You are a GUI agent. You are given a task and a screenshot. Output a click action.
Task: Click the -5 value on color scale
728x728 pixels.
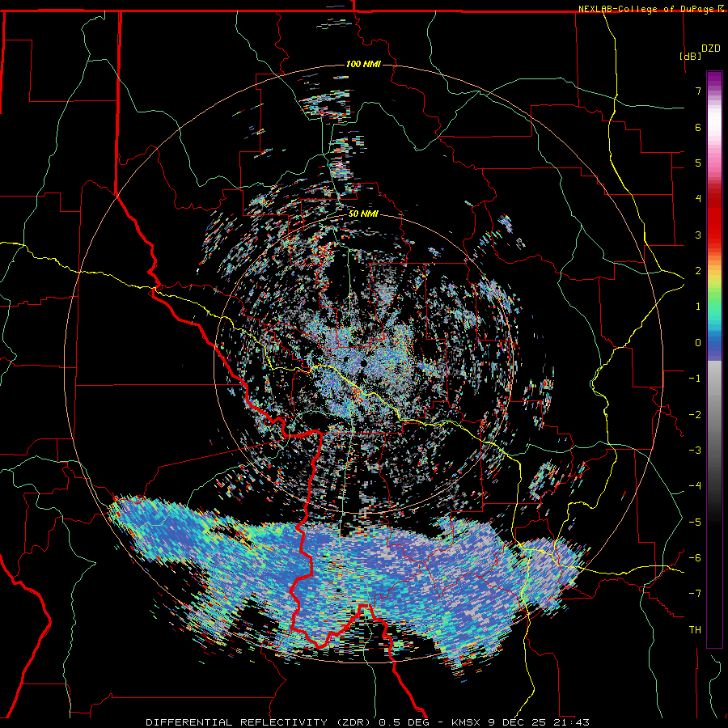(695, 523)
